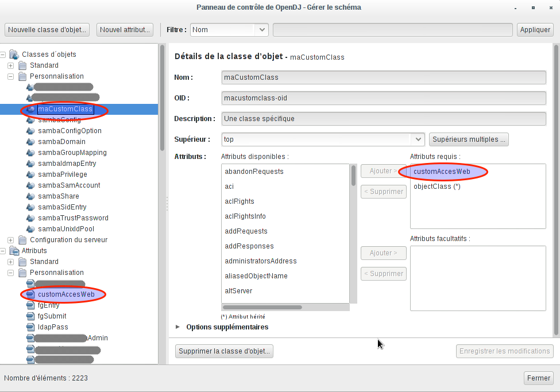Click the filter text input field
Image resolution: width=560 pixels, height=392 pixels.
(x=393, y=30)
